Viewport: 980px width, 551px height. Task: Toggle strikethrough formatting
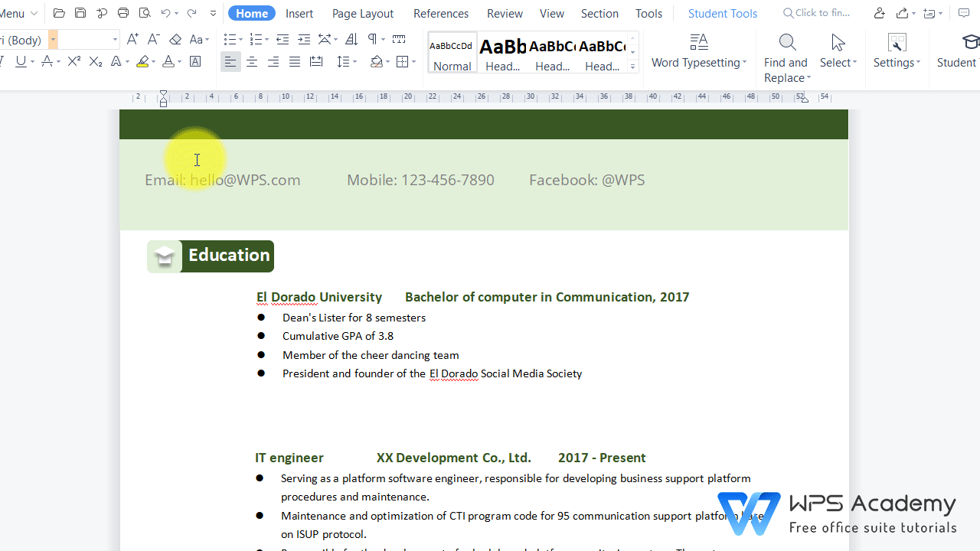(47, 61)
